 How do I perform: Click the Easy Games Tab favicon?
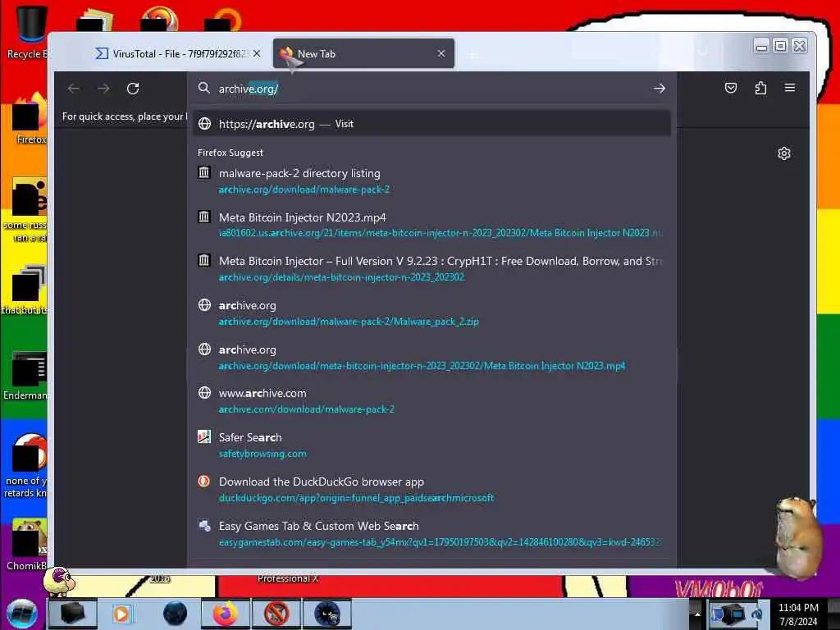pyautogui.click(x=204, y=526)
